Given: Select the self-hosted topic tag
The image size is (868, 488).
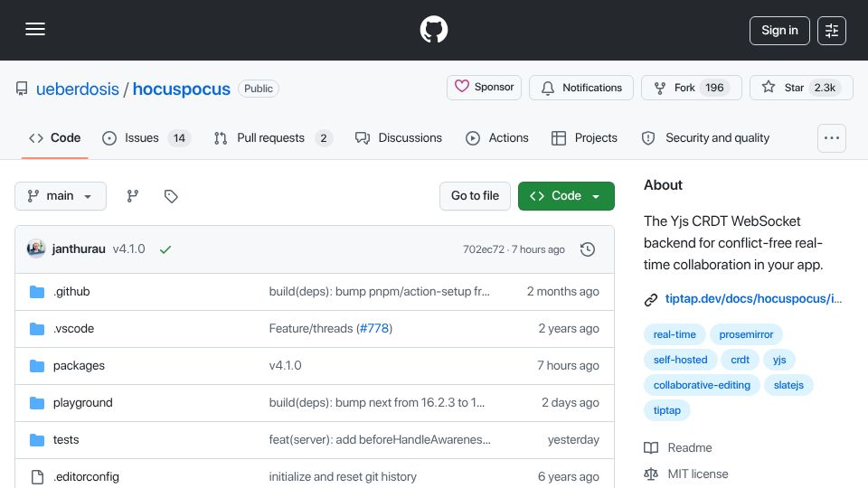Looking at the screenshot, I should click(x=680, y=360).
